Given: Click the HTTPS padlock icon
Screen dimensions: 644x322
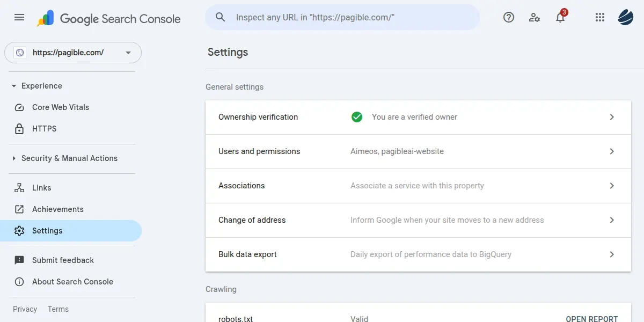Looking at the screenshot, I should (19, 129).
